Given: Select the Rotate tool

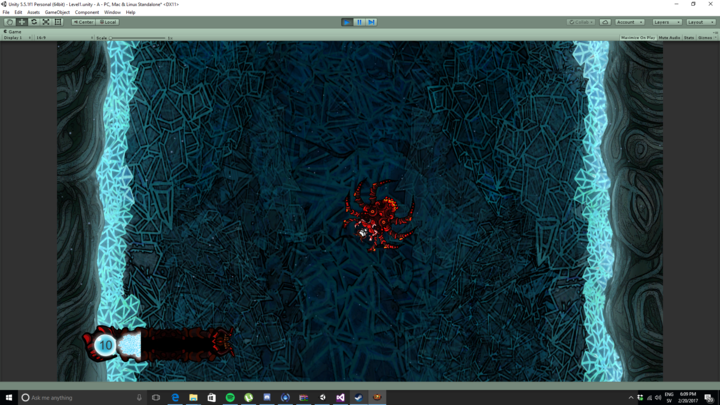Looking at the screenshot, I should tap(34, 22).
